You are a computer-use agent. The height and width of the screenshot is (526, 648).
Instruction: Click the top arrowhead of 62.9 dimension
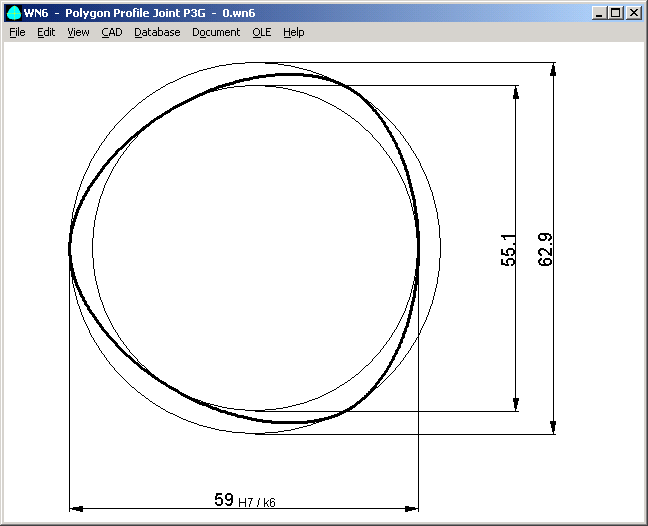553,71
